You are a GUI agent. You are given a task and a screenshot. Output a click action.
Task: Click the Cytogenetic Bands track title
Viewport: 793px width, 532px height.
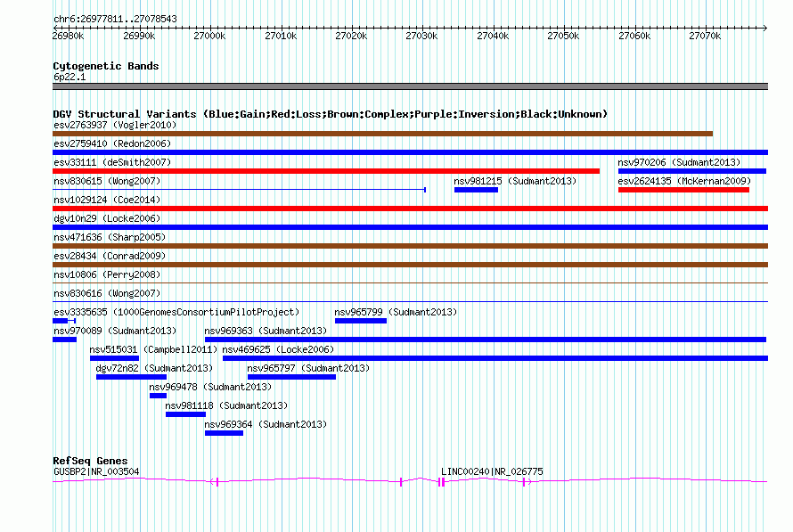coord(106,66)
